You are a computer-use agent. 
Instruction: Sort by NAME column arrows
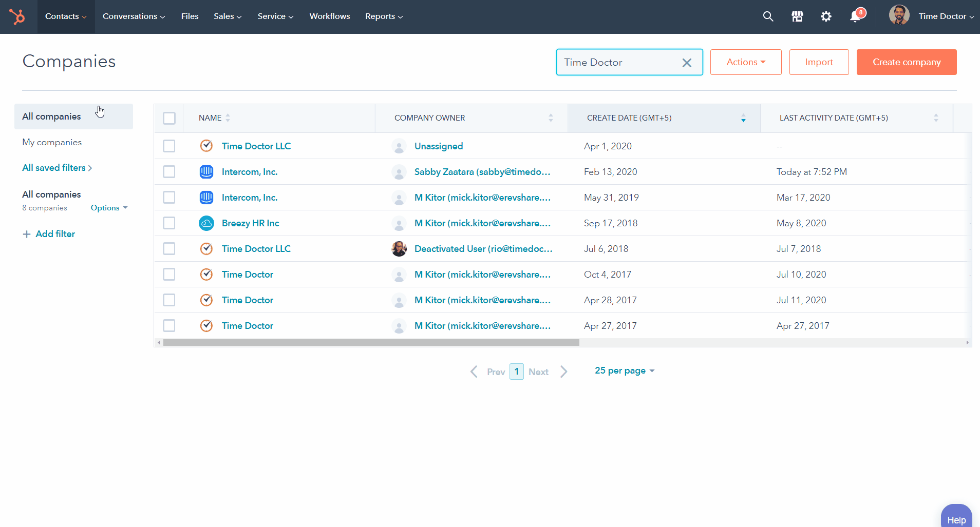[x=228, y=118]
